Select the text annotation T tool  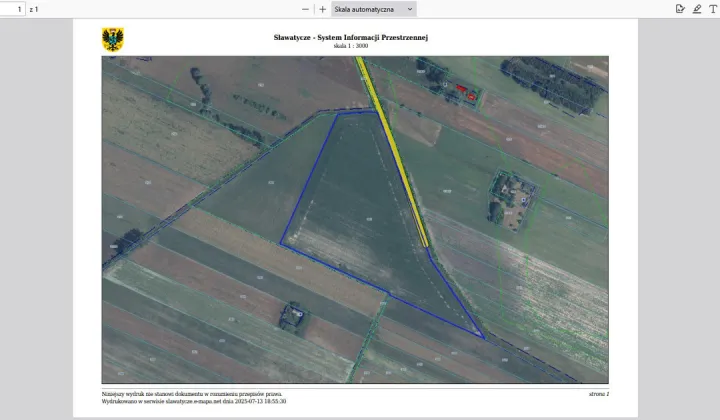(712, 9)
